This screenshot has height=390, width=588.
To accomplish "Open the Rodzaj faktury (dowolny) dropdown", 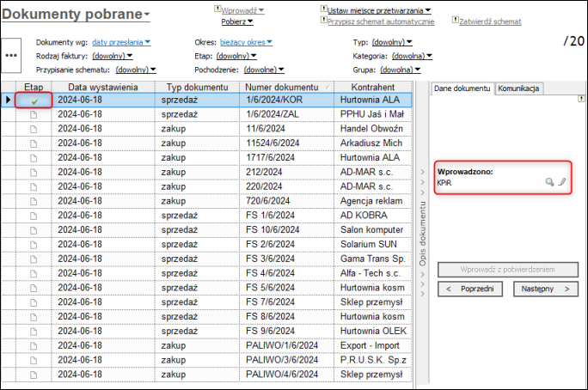I will [112, 56].
